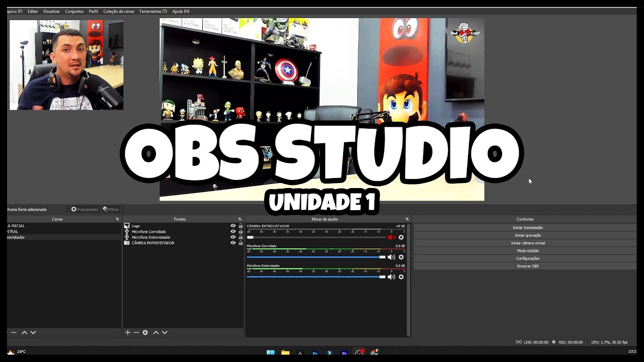Select the Logo source row
Viewport: 644px width, 362px height.
tap(183, 226)
